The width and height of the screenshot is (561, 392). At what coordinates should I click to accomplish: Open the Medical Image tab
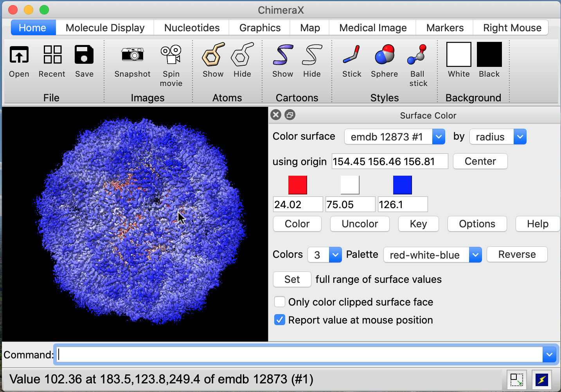[x=372, y=28]
